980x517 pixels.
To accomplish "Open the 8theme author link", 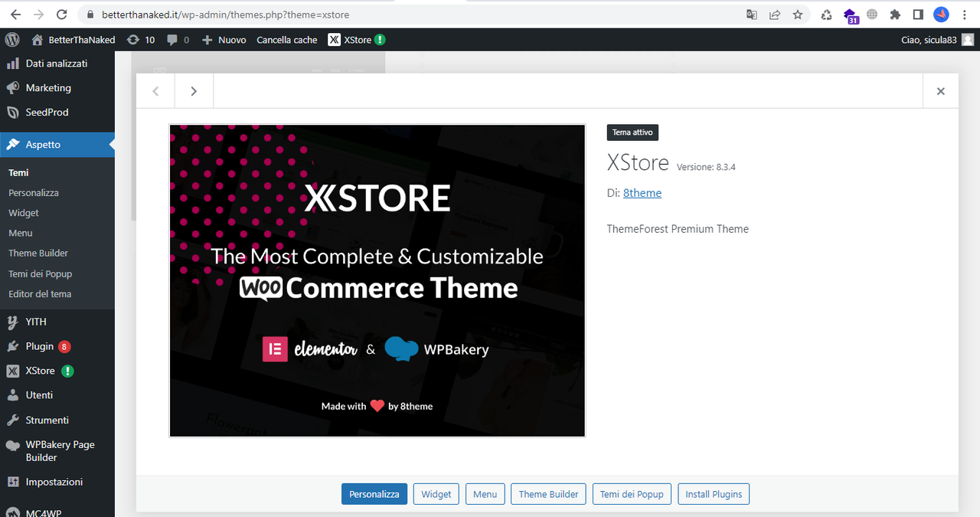I will pos(642,193).
